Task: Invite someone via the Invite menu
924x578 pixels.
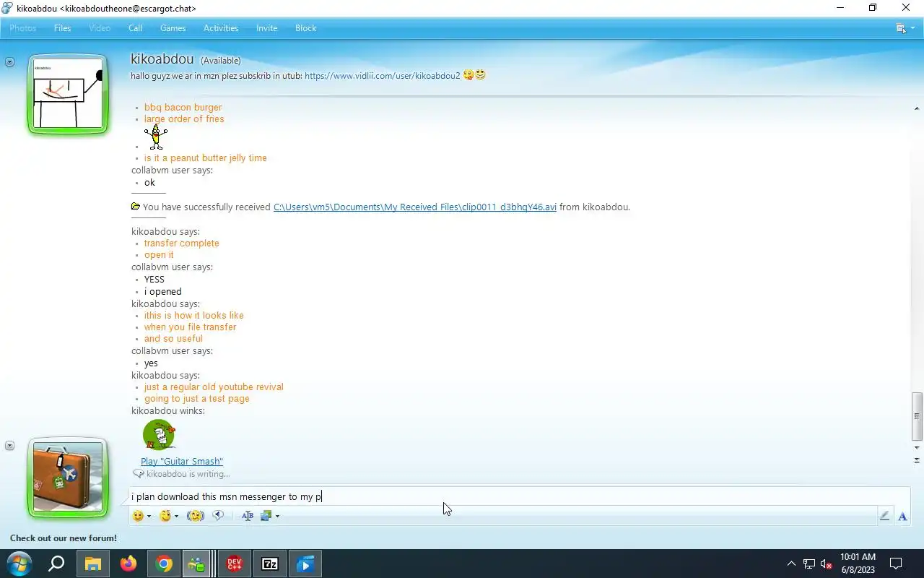Action: pos(266,28)
